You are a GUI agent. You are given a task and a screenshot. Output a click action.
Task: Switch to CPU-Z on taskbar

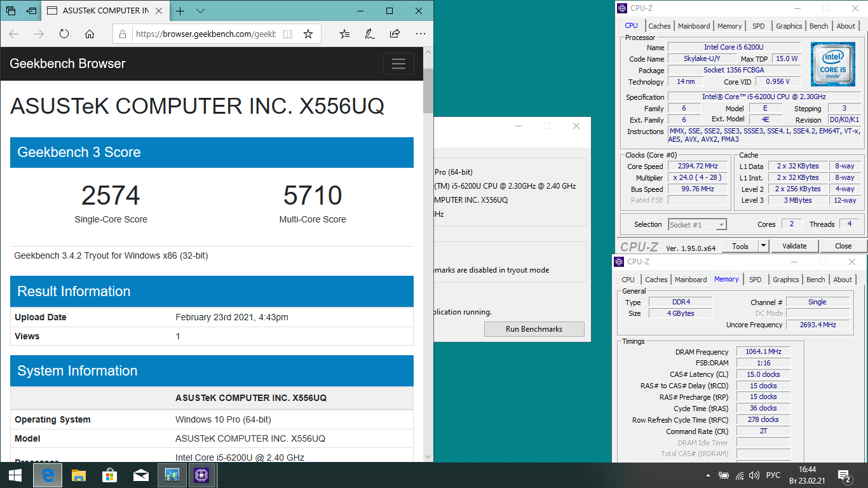point(202,475)
